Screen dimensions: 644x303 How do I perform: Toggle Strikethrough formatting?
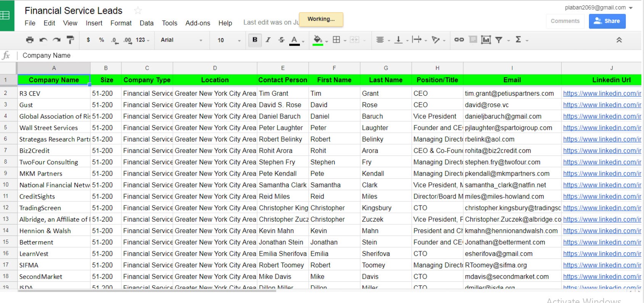click(281, 40)
